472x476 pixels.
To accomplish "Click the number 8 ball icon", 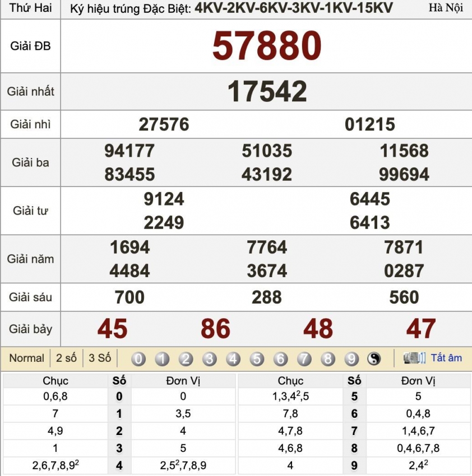I will (x=328, y=358).
